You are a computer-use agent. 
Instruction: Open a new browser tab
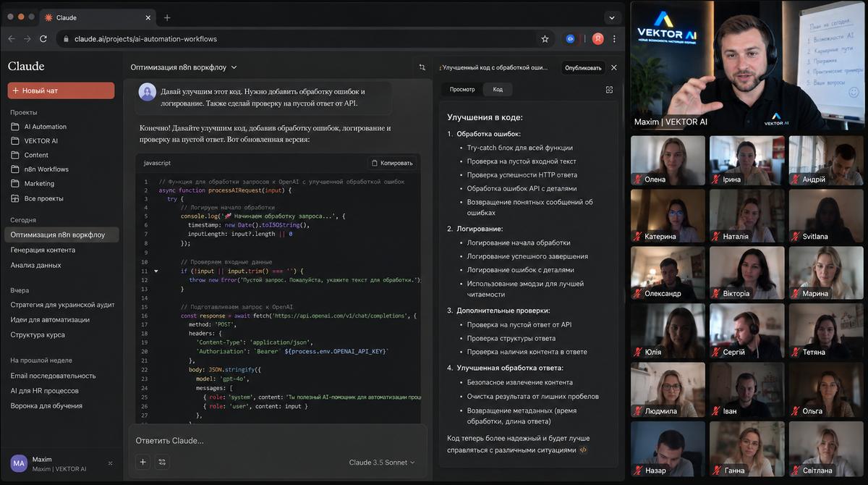(x=167, y=17)
